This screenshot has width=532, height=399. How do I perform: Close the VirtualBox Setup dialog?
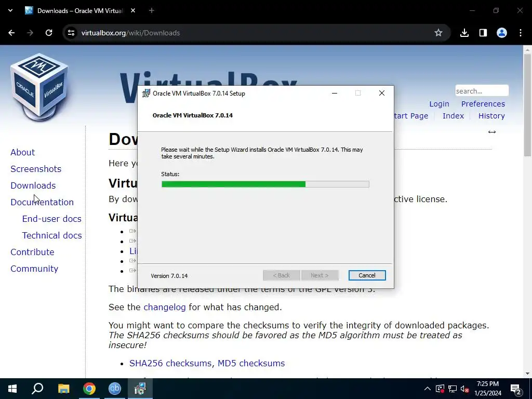[x=382, y=94]
